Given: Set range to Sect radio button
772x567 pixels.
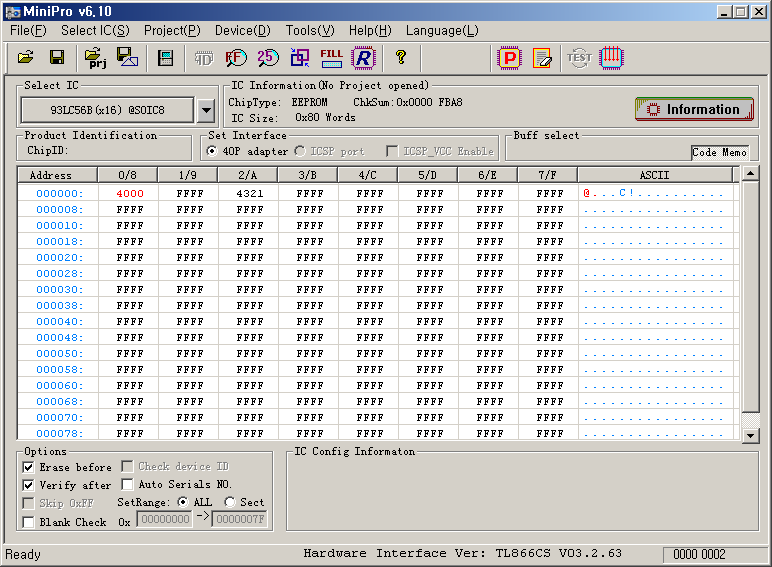Looking at the screenshot, I should [x=229, y=502].
